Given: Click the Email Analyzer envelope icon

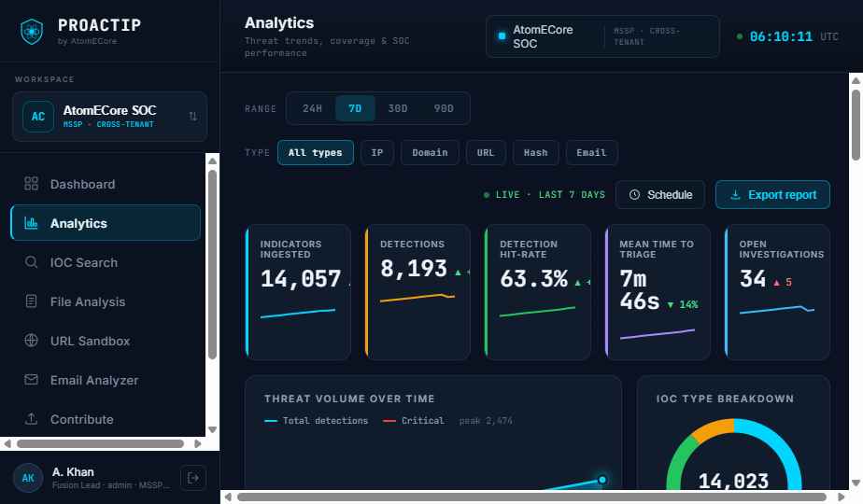Looking at the screenshot, I should point(32,380).
